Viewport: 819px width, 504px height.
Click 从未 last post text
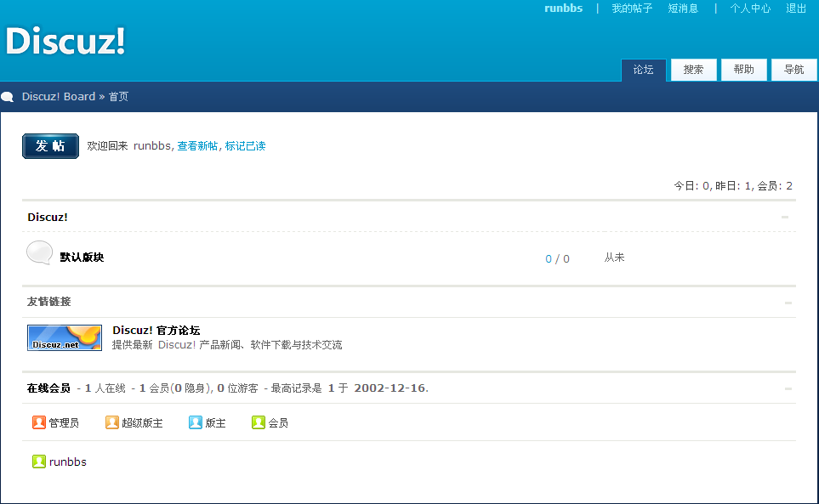pos(614,258)
